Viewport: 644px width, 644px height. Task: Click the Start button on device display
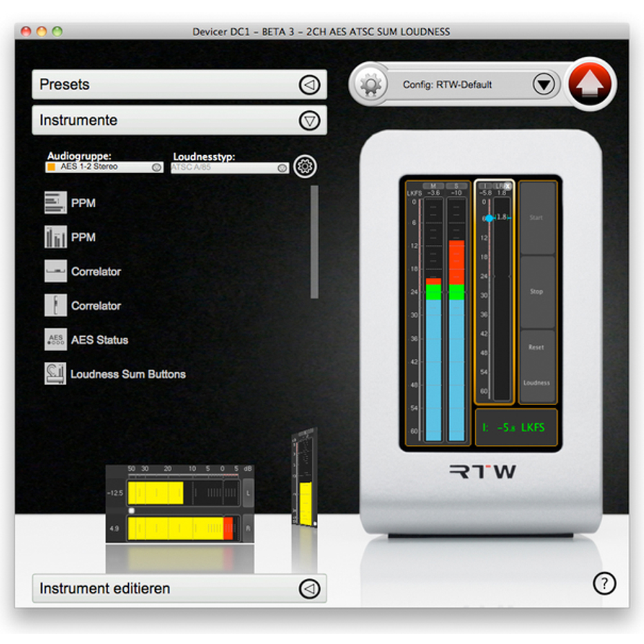click(537, 218)
